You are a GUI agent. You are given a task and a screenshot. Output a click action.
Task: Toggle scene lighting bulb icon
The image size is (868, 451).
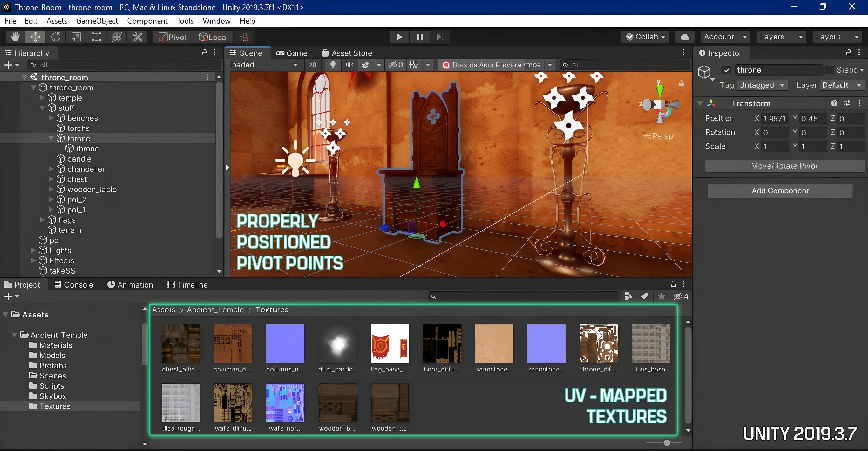click(333, 65)
